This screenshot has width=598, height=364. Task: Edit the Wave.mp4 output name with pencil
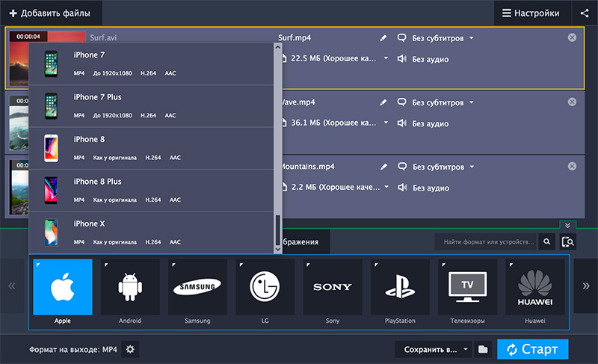[383, 102]
